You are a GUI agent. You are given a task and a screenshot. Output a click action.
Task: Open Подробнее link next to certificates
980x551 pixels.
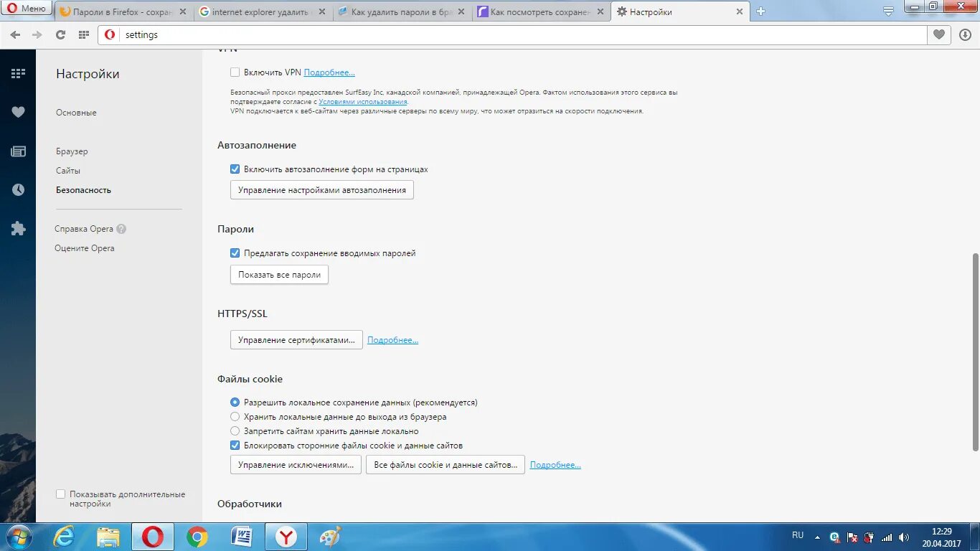(x=392, y=340)
